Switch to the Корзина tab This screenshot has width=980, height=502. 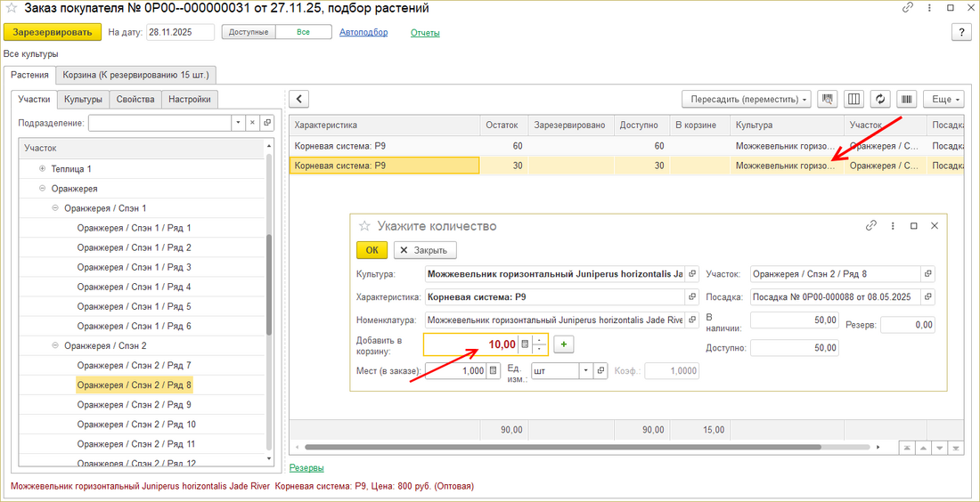[138, 75]
